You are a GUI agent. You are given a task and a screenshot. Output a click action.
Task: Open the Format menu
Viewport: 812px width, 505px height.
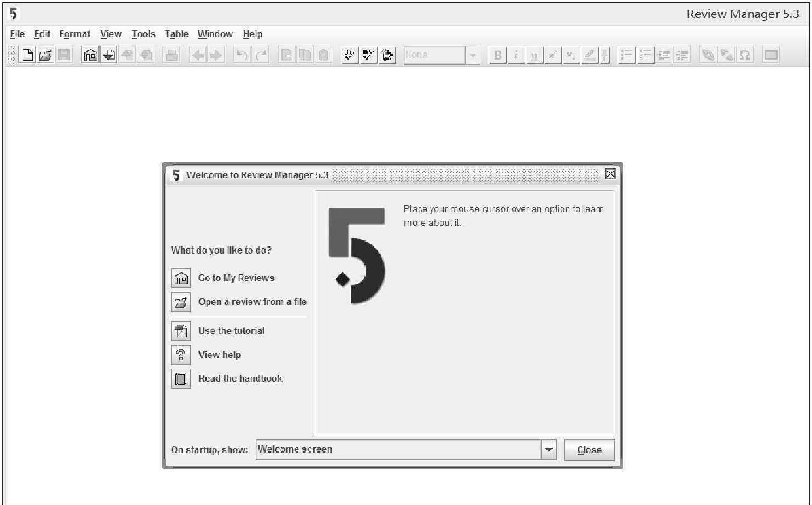(75, 34)
